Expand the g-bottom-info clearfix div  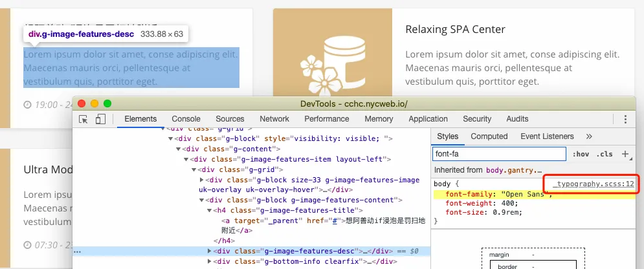click(x=210, y=261)
